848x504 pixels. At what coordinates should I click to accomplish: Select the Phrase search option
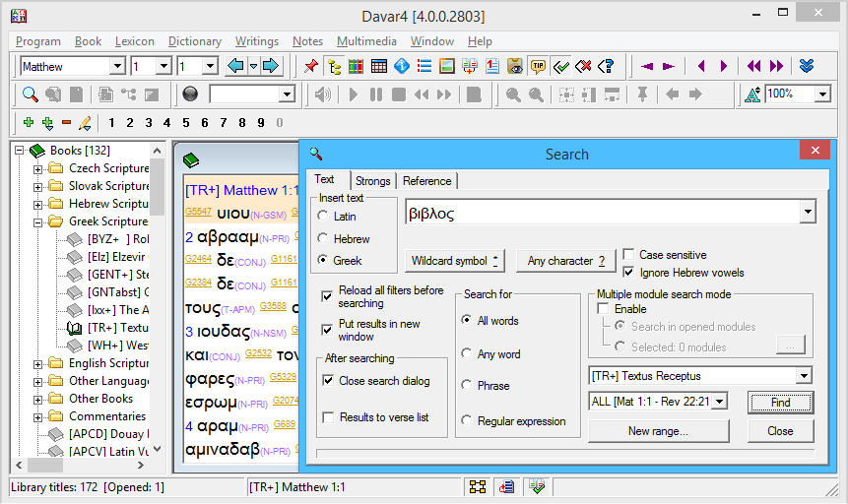click(x=467, y=385)
